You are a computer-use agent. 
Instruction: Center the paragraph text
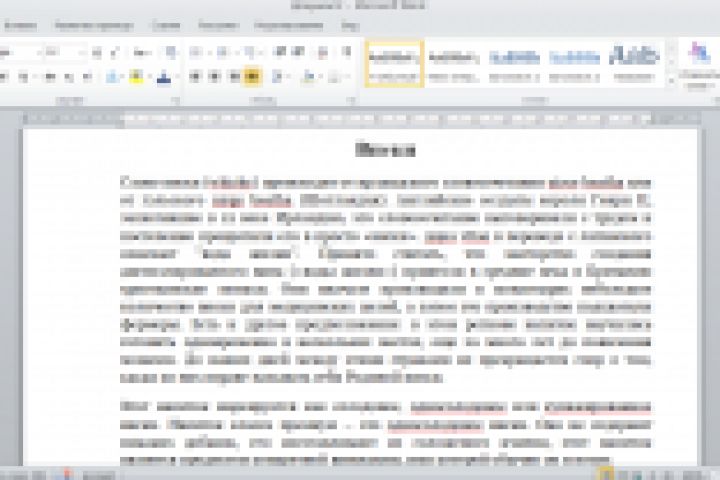[214, 77]
